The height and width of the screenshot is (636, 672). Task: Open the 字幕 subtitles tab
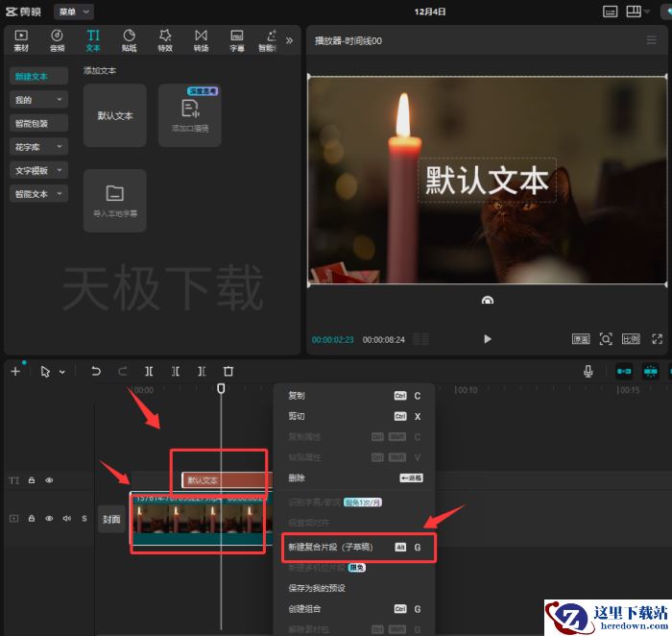(237, 40)
